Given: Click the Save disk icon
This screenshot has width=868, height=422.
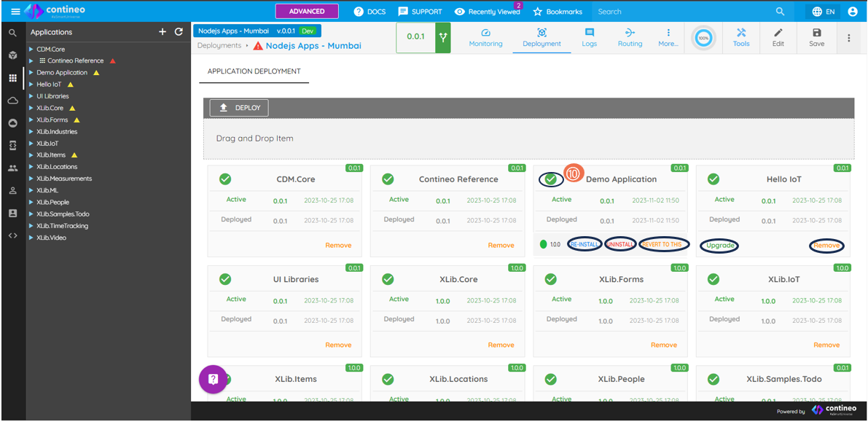Looking at the screenshot, I should (x=816, y=37).
